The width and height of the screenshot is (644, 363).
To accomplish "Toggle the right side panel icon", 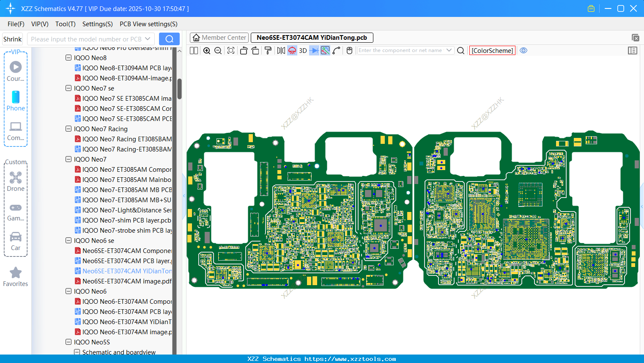I will point(633,50).
